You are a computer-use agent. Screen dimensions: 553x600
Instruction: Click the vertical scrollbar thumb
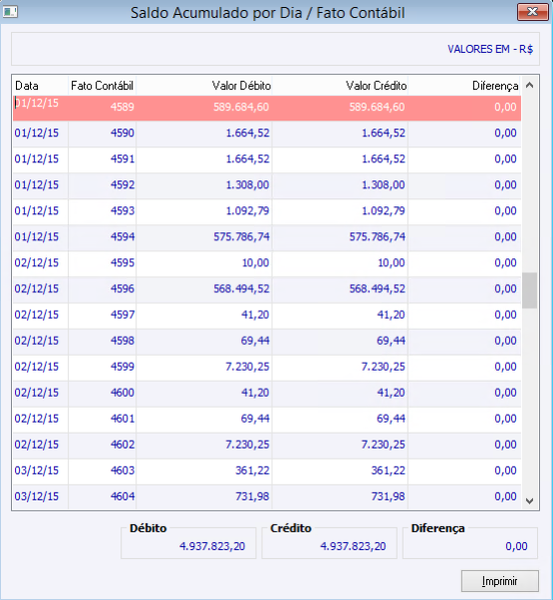530,290
